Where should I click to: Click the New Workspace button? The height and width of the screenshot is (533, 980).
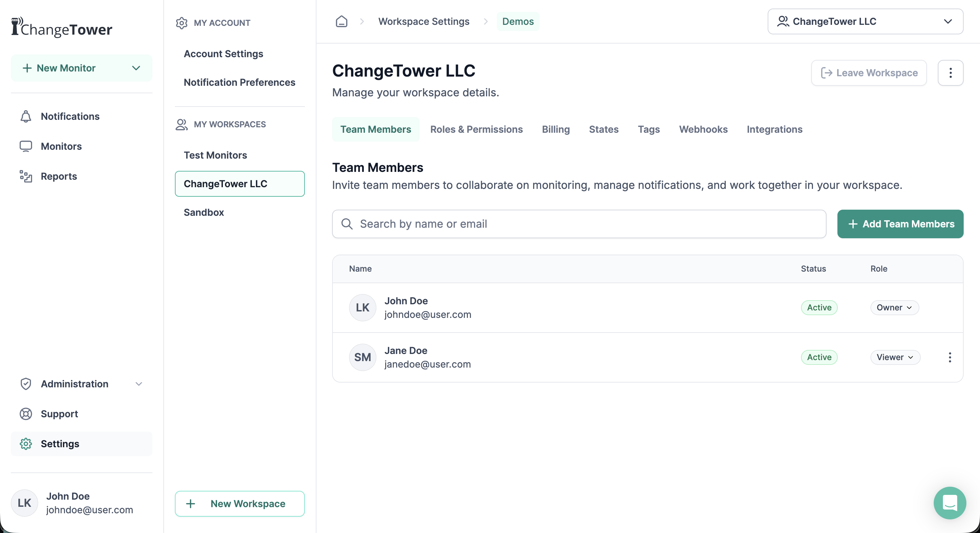coord(239,504)
